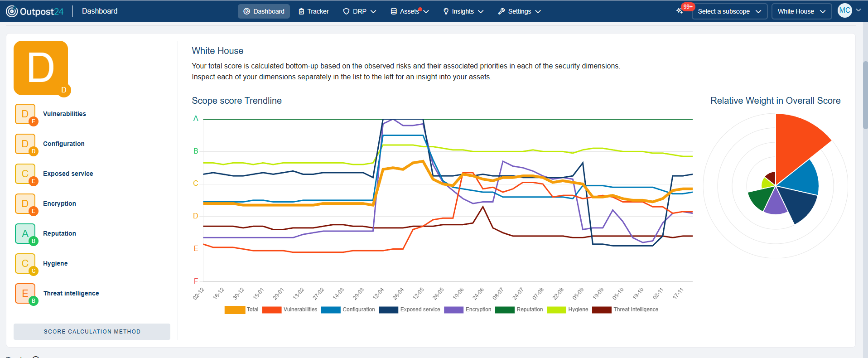Open the Select a subscope dropdown

click(x=729, y=11)
